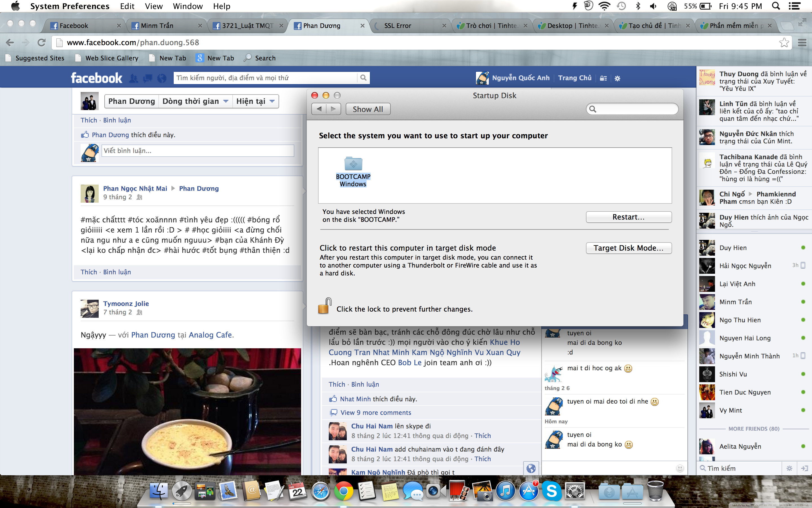Open the Window menu
The width and height of the screenshot is (812, 508).
[x=187, y=6]
